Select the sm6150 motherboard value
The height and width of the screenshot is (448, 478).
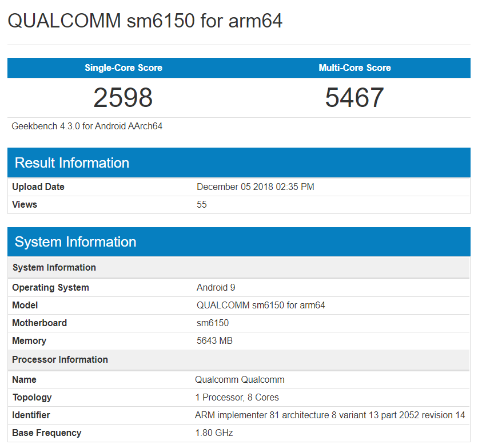(212, 323)
